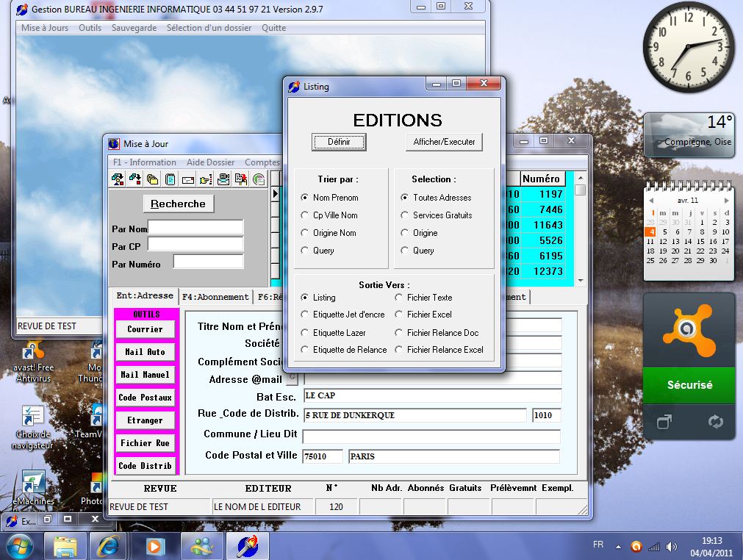Click the envelope toolbar icon
743x560 pixels.
(188, 179)
